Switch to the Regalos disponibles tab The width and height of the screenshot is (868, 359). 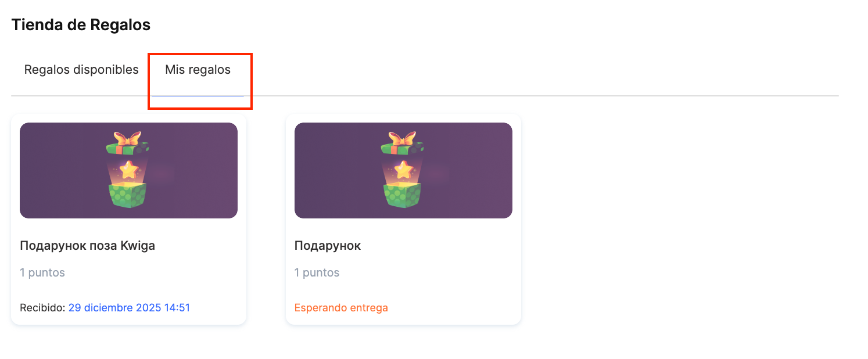click(81, 70)
